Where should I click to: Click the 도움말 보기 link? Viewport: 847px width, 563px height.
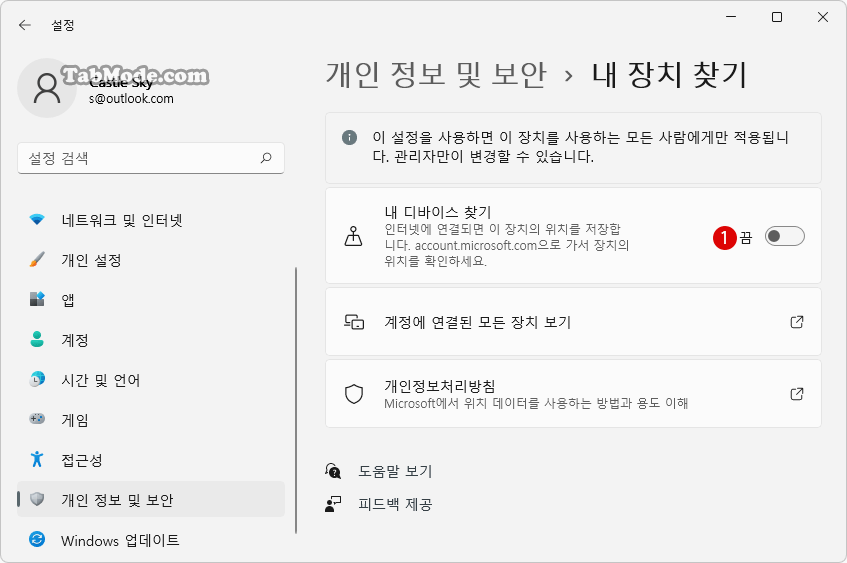click(x=395, y=471)
